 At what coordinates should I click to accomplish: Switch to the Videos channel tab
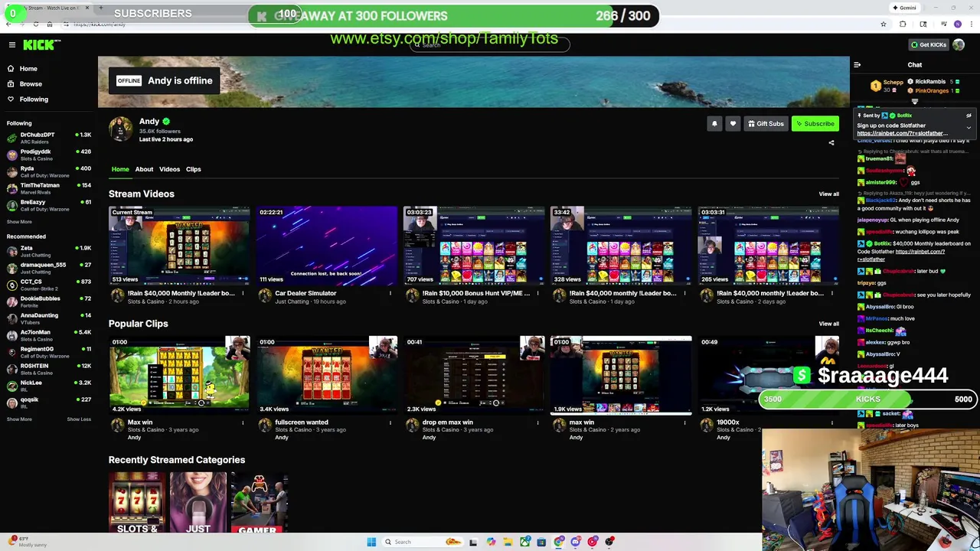[169, 169]
